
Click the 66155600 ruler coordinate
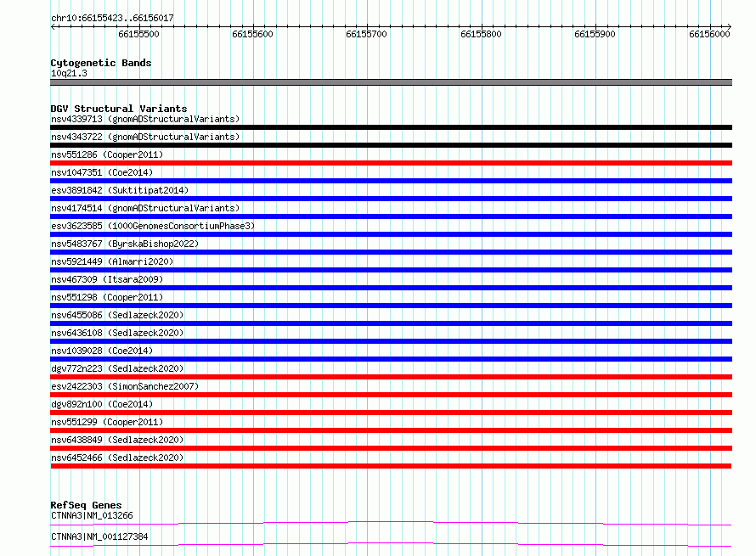click(x=252, y=34)
